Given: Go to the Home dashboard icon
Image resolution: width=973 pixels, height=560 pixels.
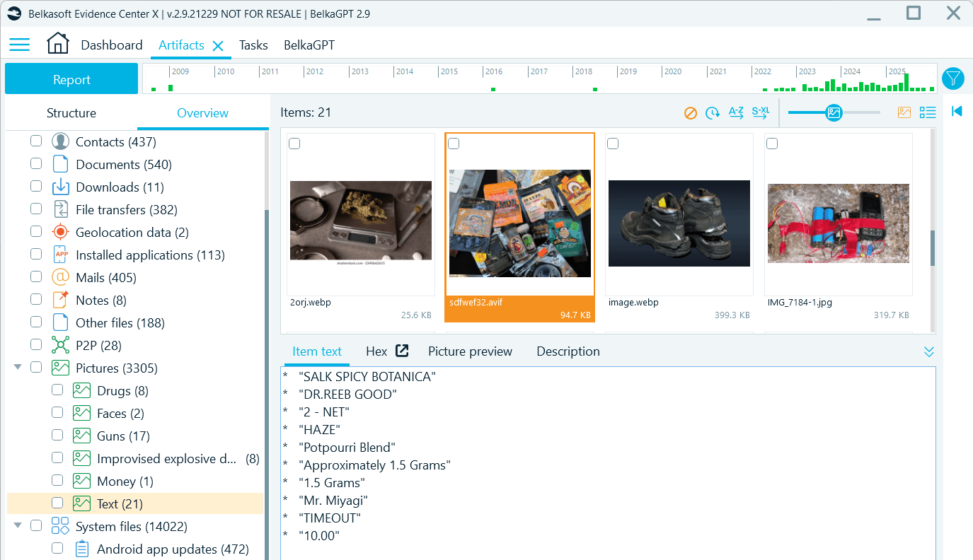Looking at the screenshot, I should click(58, 44).
